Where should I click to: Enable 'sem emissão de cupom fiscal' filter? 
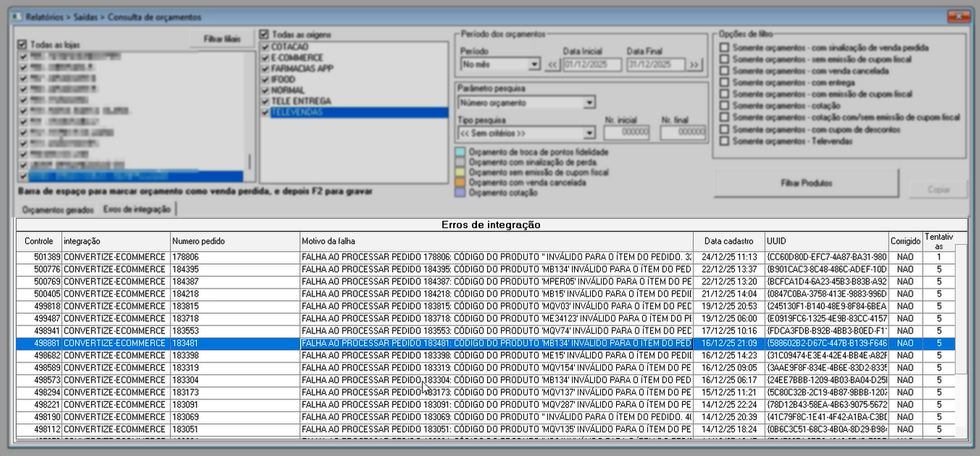[724, 59]
